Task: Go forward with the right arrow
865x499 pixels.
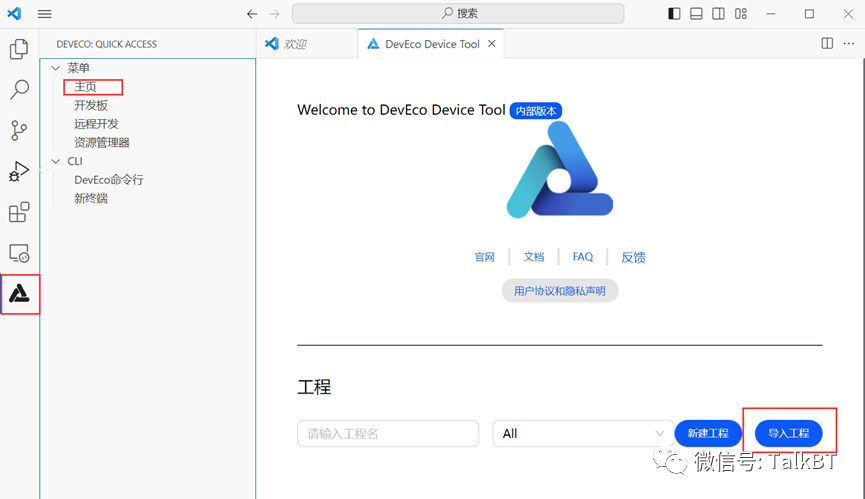Action: 274,14
